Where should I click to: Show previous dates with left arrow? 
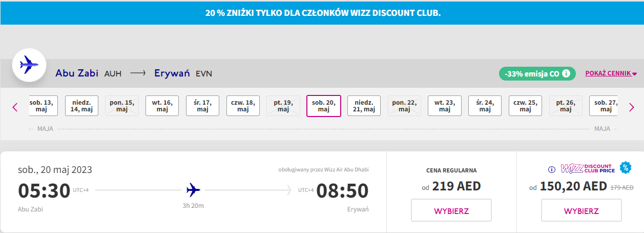(15, 107)
